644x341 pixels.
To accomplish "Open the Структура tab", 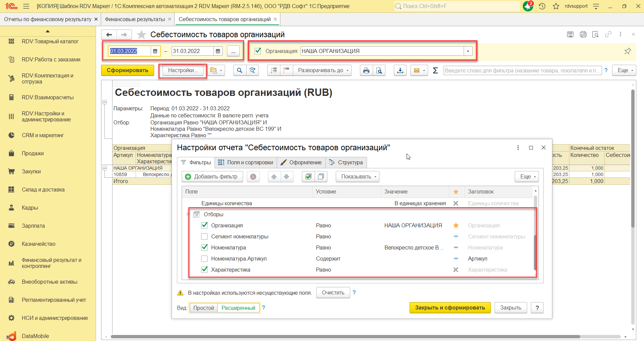I will [x=346, y=162].
